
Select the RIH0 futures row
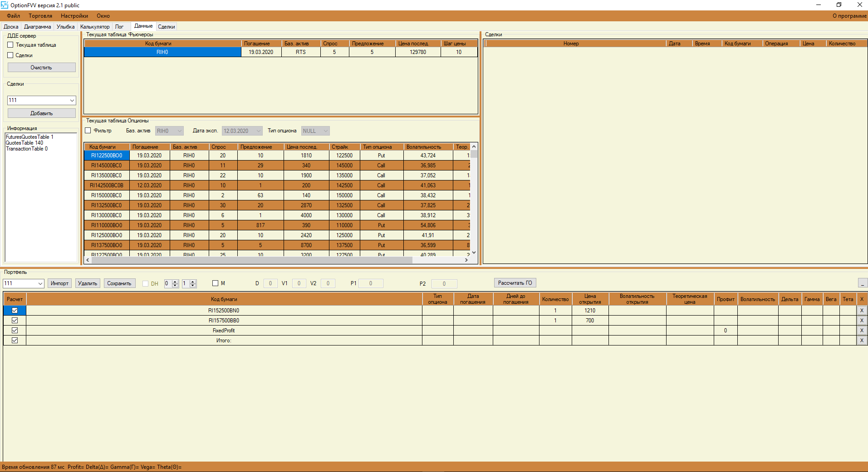pos(281,52)
